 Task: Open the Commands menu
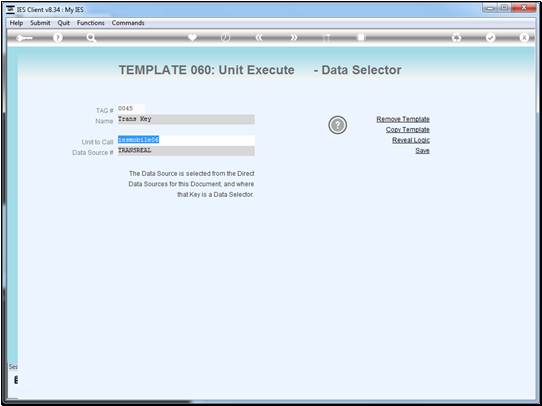128,23
